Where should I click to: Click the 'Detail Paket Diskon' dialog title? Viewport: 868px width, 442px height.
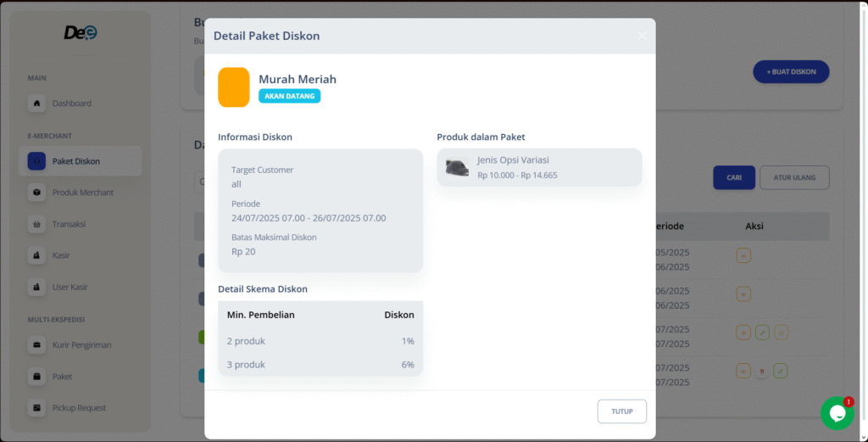coord(266,36)
